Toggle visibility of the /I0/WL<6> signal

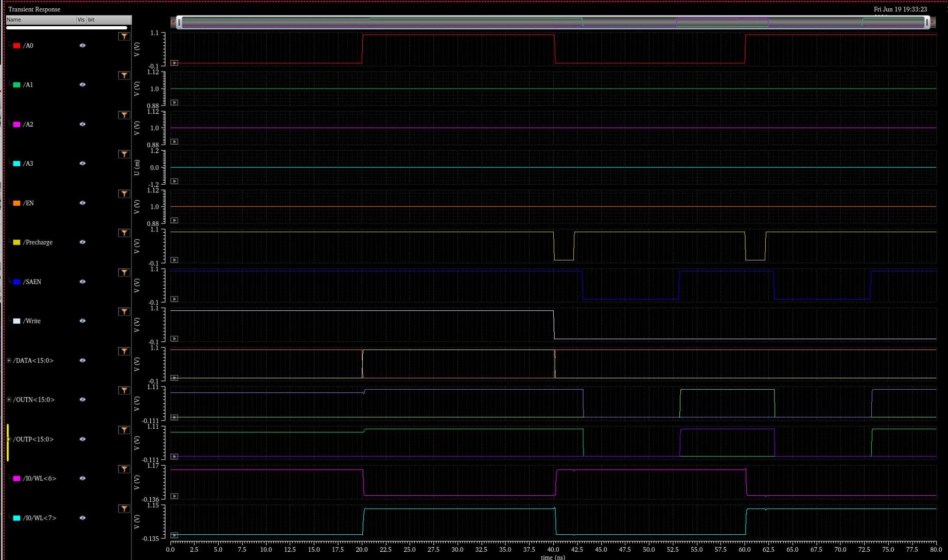(82, 479)
